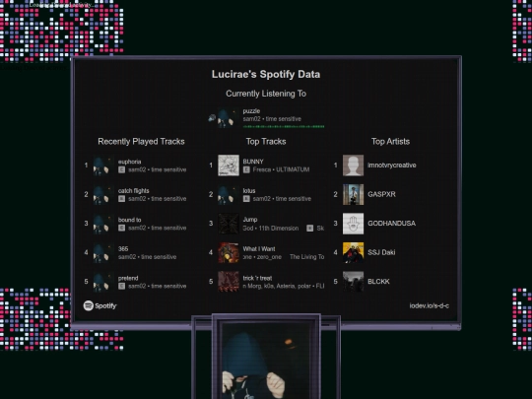Click explicit badge under catch flights

(121, 199)
